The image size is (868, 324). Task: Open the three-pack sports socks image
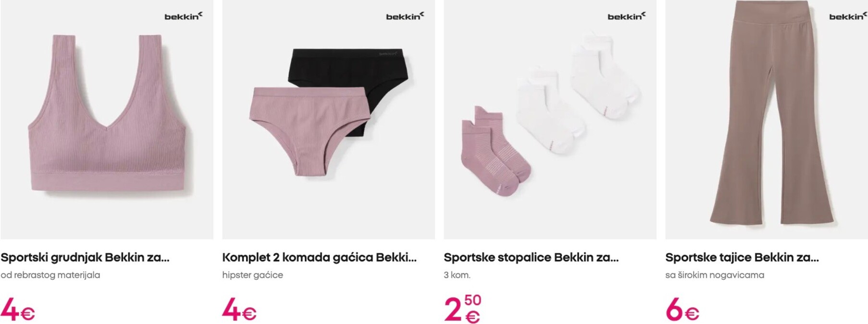click(550, 120)
